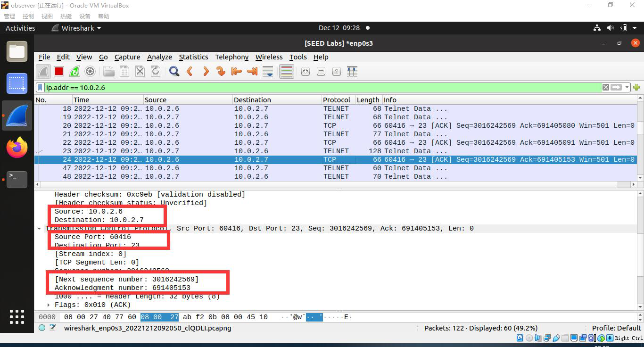Open the Expert Information status icon

point(41,328)
